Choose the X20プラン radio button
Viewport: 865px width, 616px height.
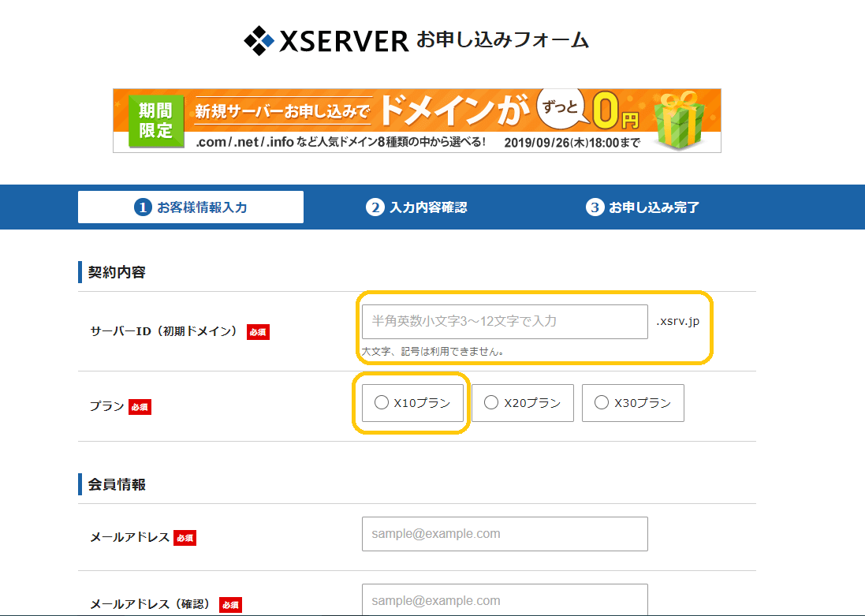click(x=491, y=402)
